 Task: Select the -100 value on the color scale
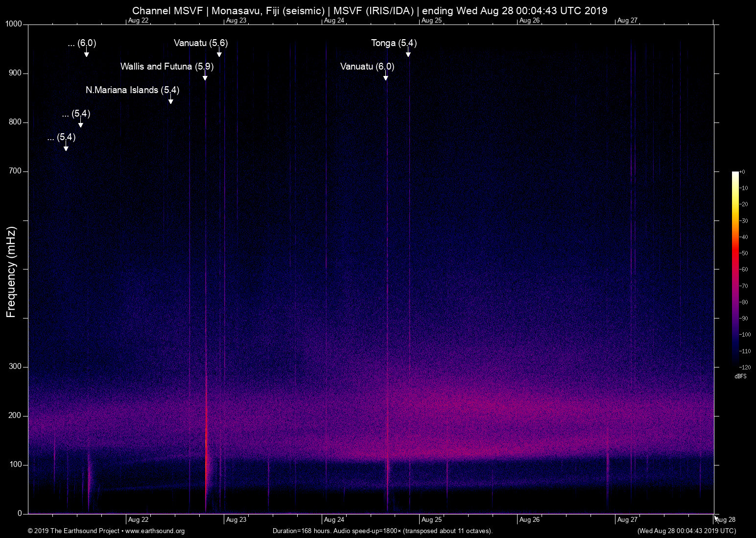745,335
